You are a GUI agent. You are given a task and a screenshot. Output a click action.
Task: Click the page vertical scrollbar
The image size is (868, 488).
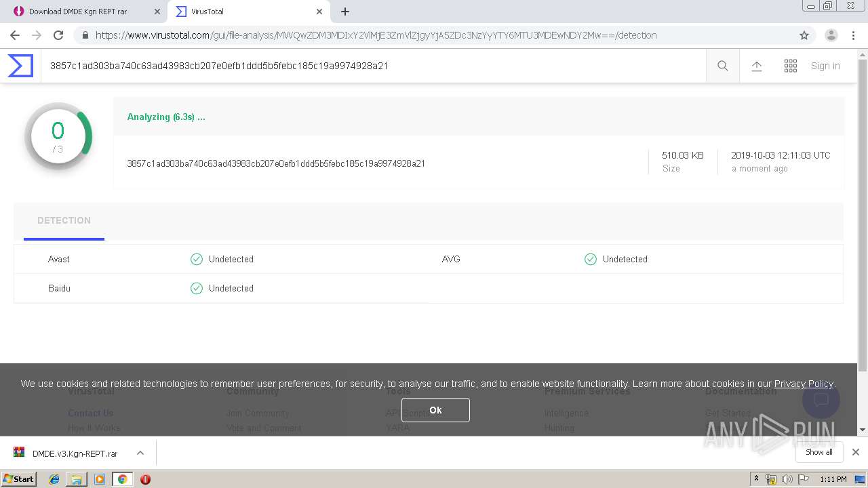pyautogui.click(x=863, y=216)
